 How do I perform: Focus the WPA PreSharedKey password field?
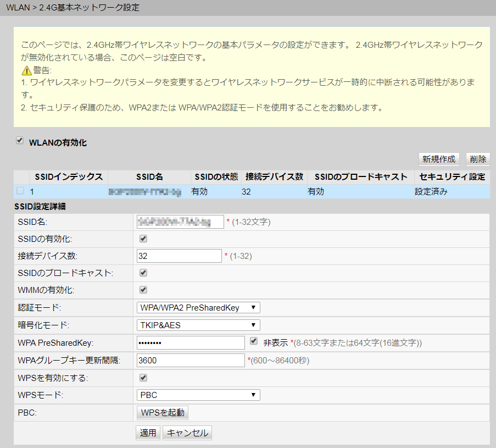pos(191,342)
